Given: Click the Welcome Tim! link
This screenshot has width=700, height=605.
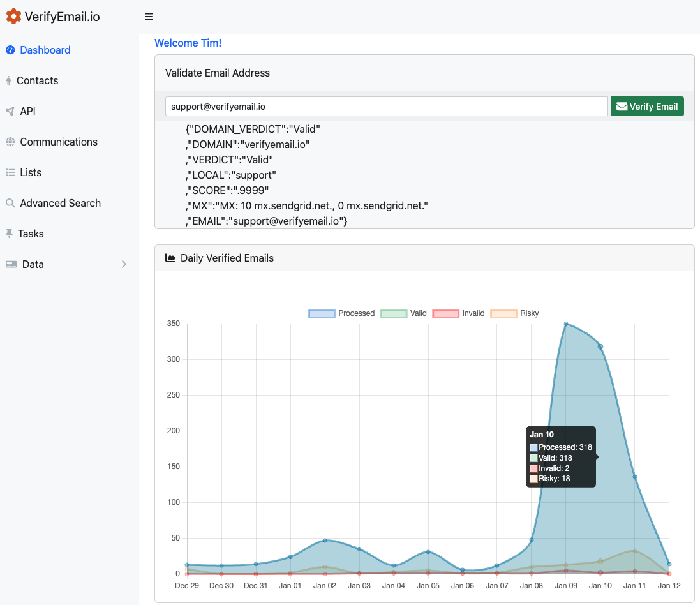Looking at the screenshot, I should tap(188, 43).
